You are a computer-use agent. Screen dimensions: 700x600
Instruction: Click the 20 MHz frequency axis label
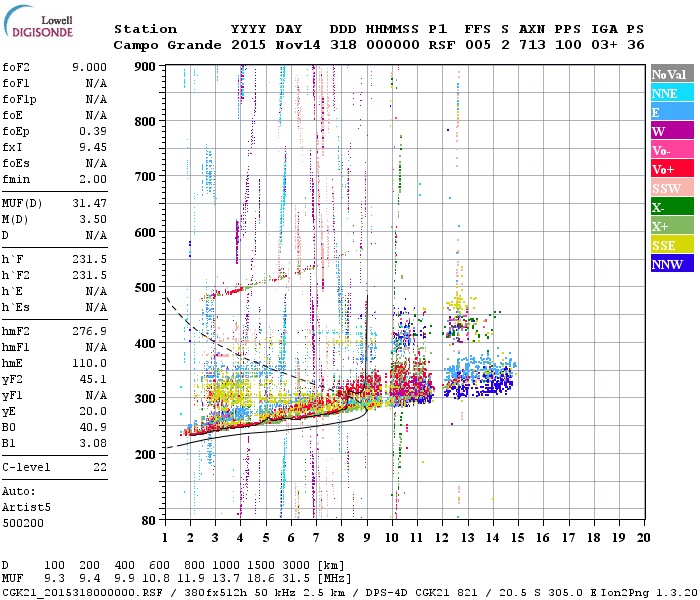(643, 538)
